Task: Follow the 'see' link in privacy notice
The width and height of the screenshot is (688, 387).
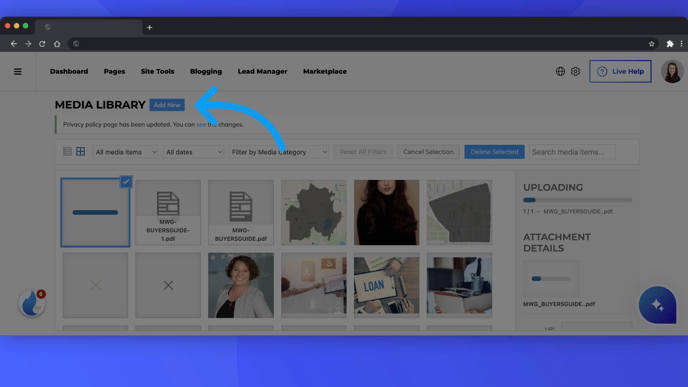Action: point(201,125)
